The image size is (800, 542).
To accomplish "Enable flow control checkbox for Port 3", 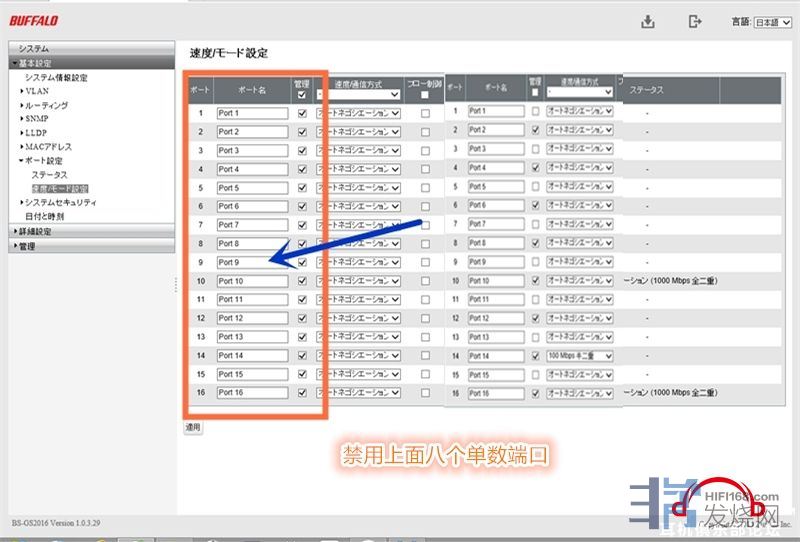I will click(425, 150).
